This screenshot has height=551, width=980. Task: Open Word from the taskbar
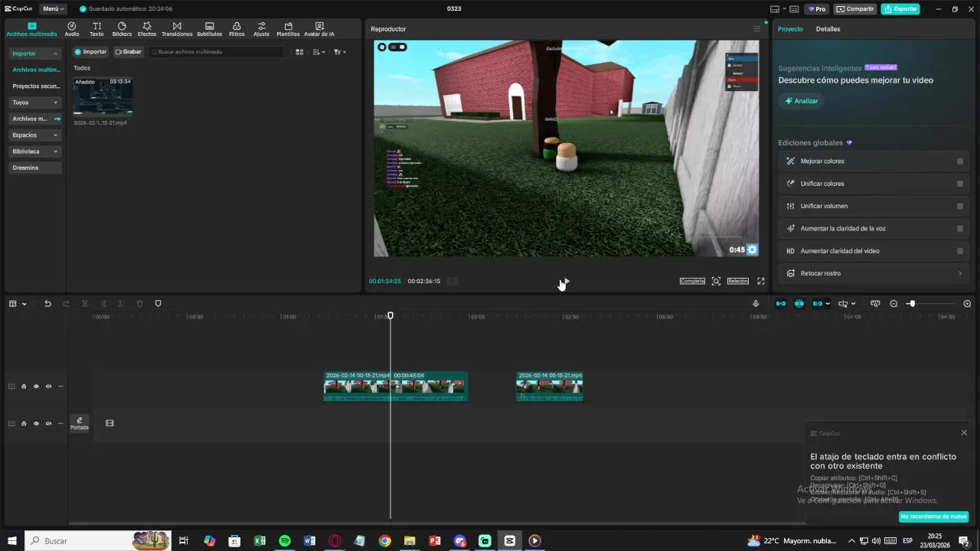(x=309, y=541)
